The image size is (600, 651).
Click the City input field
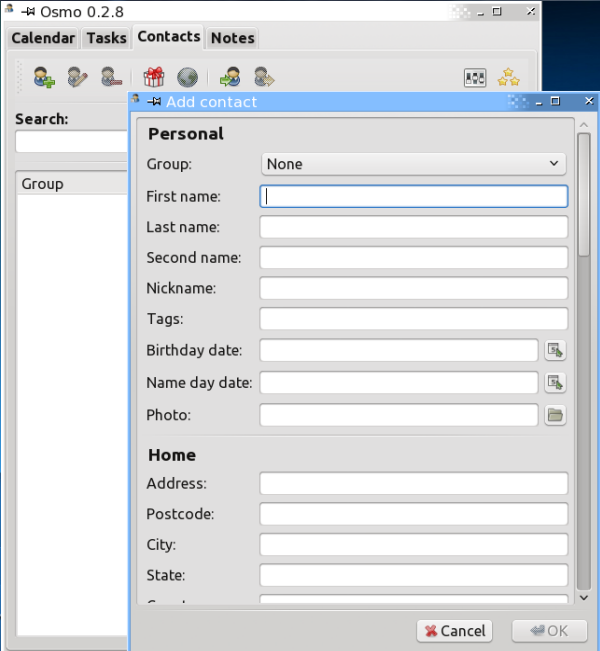tap(414, 545)
